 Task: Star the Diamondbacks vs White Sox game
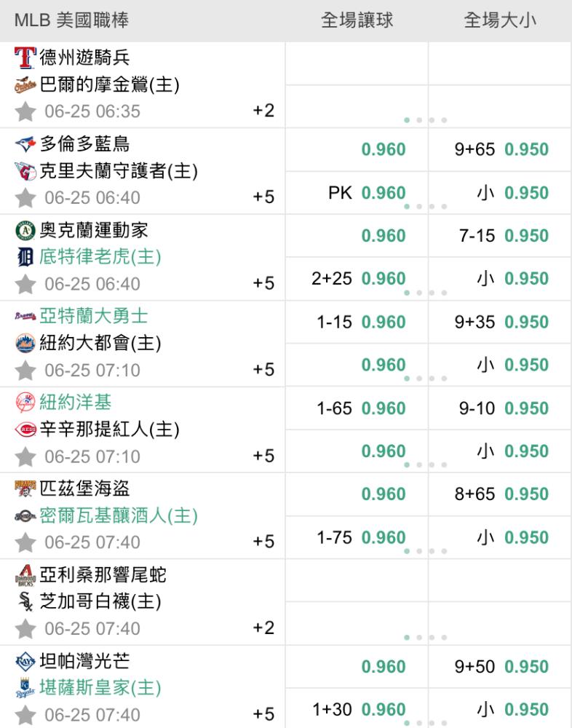point(25,629)
